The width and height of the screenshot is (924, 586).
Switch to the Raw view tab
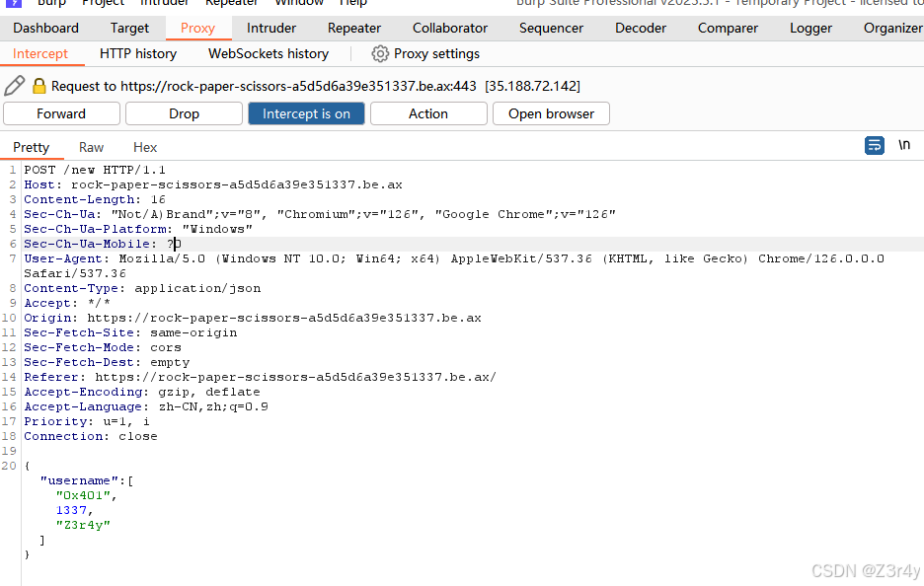[x=92, y=147]
